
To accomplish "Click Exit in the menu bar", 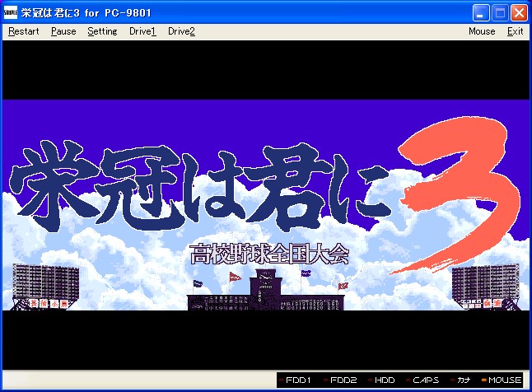I will (x=515, y=31).
